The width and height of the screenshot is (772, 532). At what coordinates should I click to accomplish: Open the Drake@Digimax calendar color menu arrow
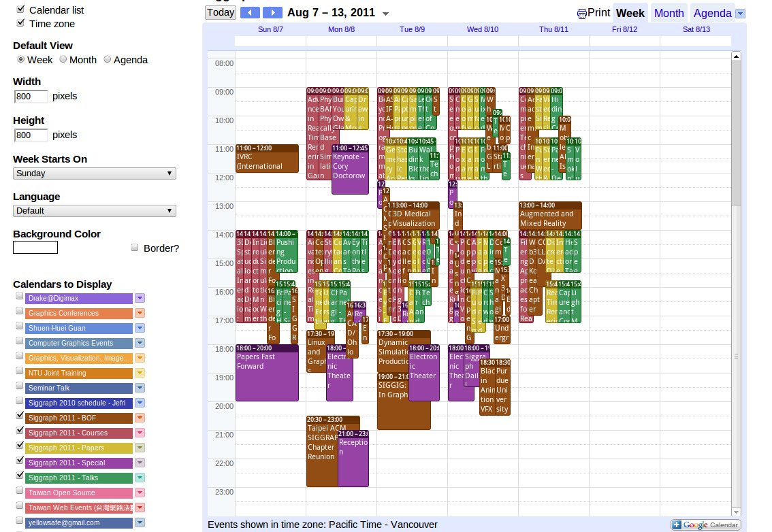[140, 298]
